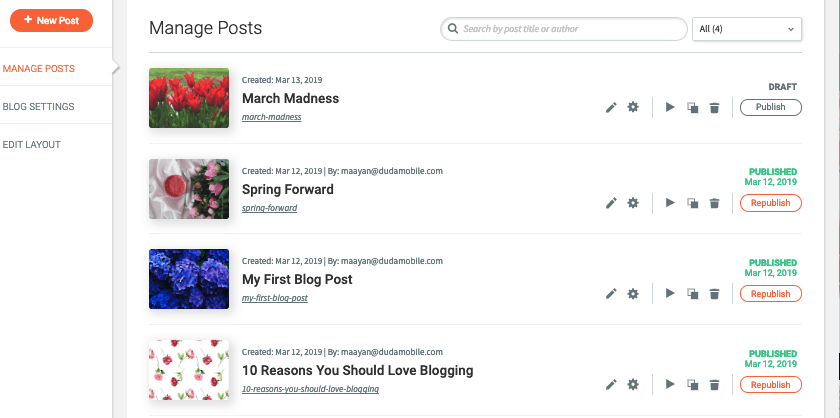Select the Manage Posts tab
The image size is (840, 418).
tap(39, 69)
